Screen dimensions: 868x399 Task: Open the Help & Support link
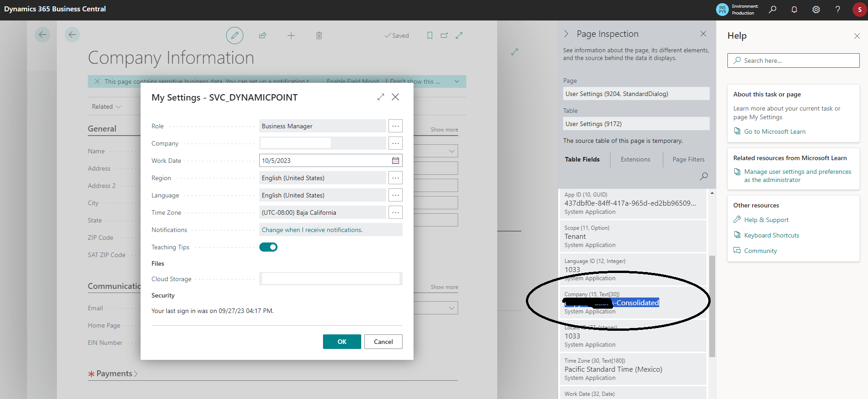tap(766, 220)
